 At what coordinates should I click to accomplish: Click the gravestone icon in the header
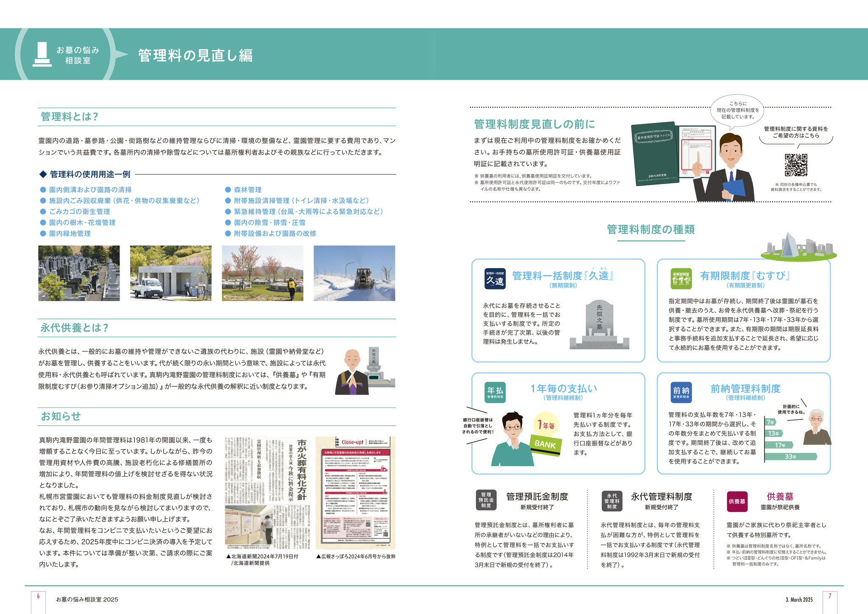tap(42, 54)
